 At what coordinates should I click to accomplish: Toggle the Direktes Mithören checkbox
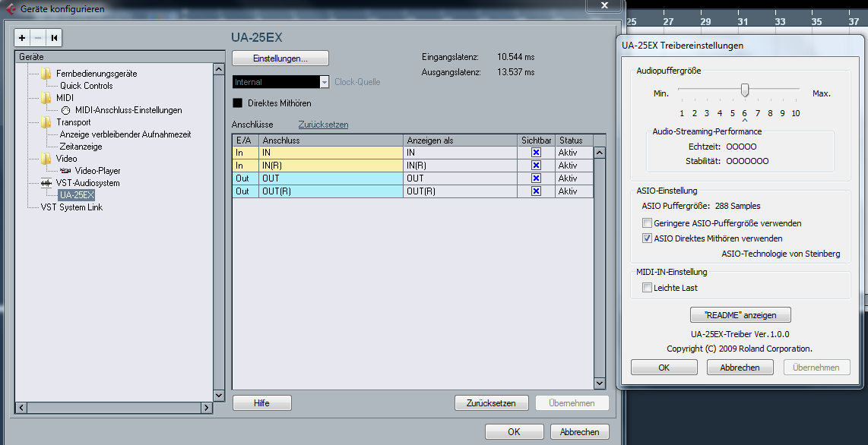point(237,103)
